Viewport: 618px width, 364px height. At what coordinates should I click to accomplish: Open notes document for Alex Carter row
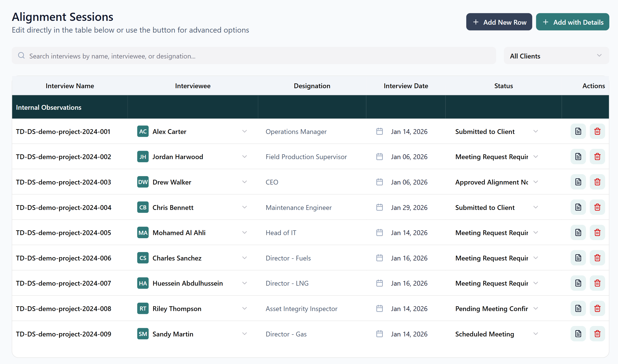coord(578,132)
